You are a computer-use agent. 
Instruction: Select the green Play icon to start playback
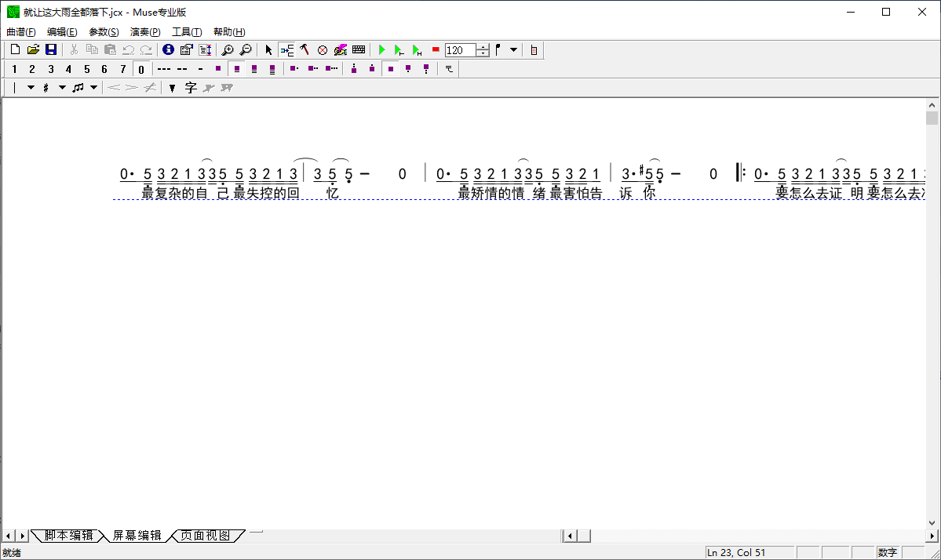382,49
